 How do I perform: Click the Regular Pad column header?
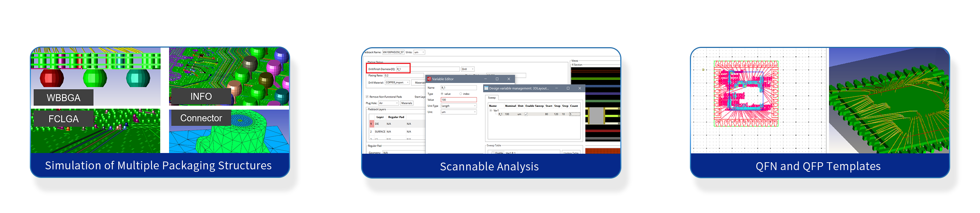tap(396, 117)
